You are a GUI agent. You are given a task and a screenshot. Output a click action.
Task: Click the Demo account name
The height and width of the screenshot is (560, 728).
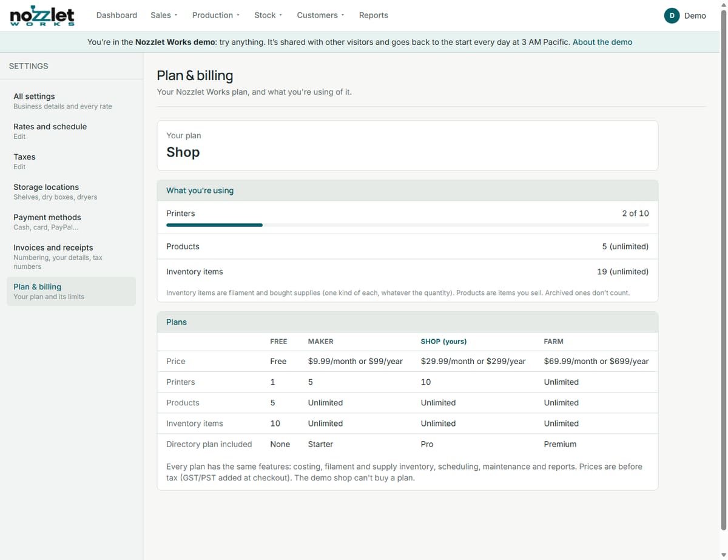(x=695, y=16)
